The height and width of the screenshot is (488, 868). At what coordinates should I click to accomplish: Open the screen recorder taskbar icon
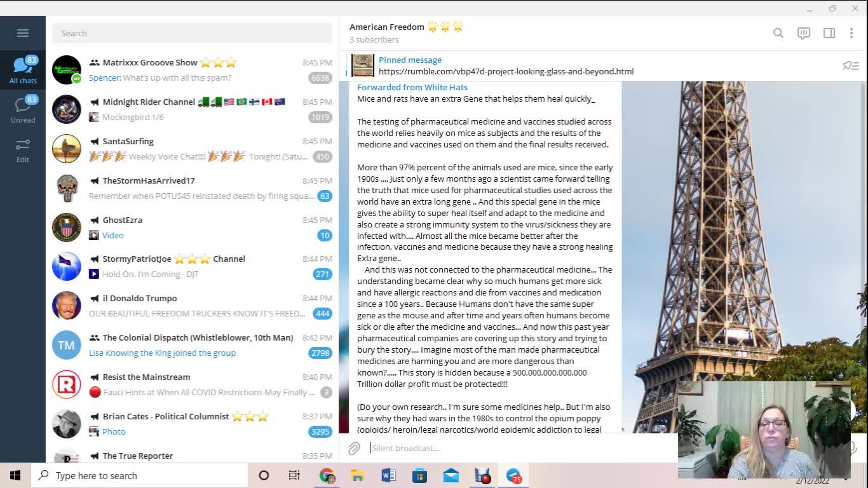click(482, 475)
